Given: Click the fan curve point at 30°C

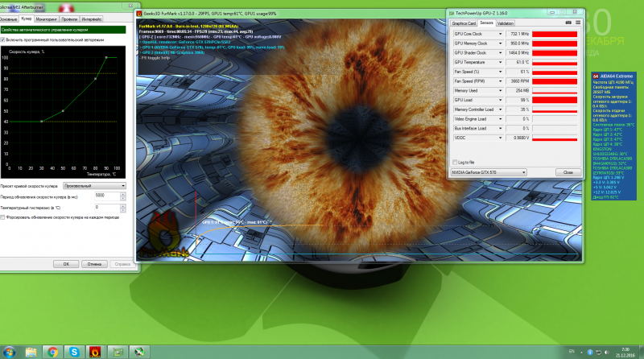Looking at the screenshot, I should coord(42,122).
